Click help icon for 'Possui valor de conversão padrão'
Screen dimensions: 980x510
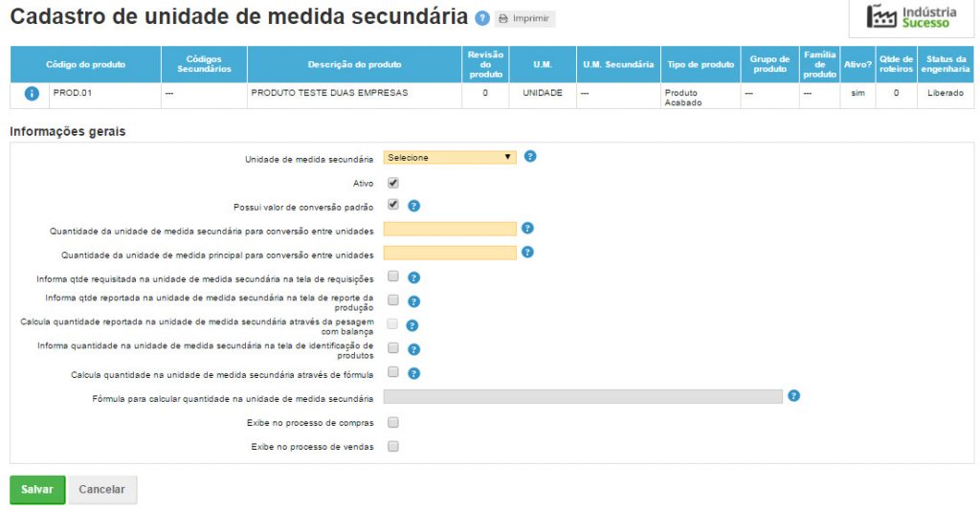point(414,206)
